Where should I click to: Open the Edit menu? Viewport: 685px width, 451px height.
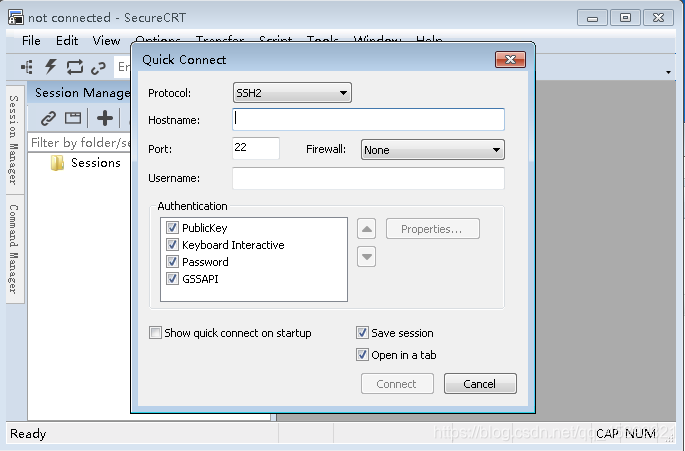pos(67,41)
